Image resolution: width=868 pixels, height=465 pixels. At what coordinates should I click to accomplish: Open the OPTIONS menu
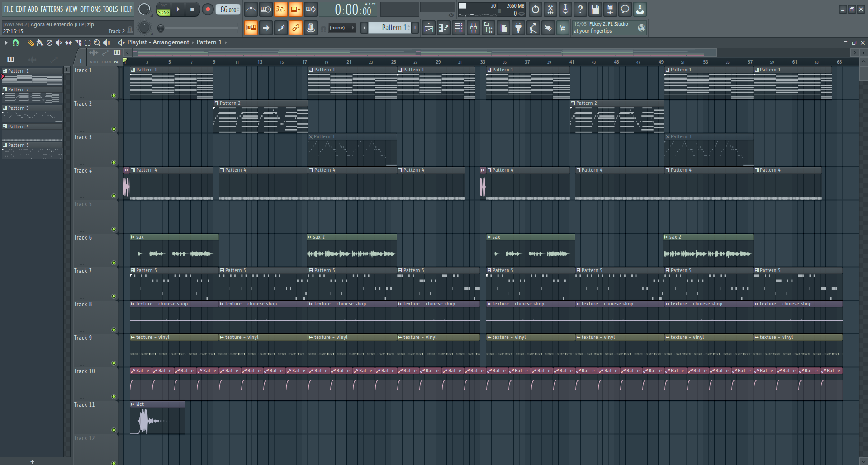(90, 9)
